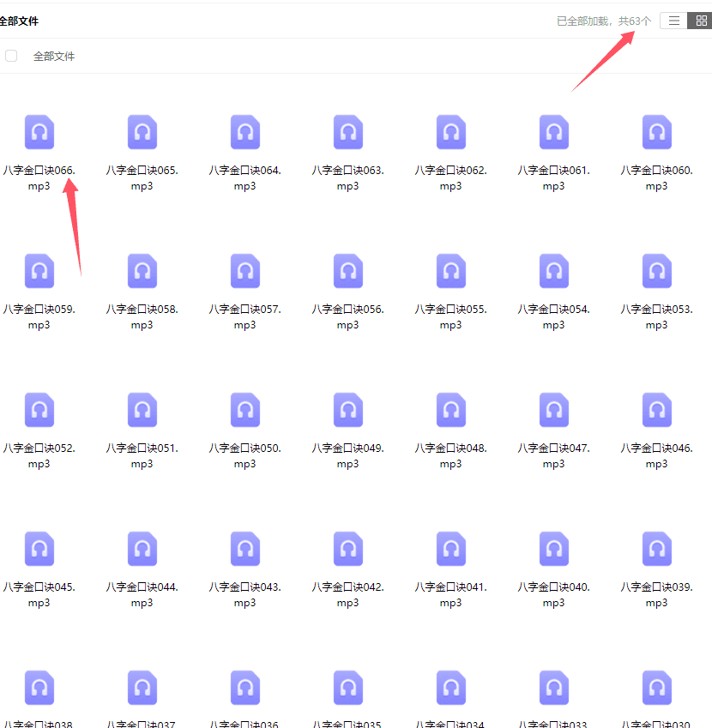Select the 八字金口诀046.mp3 file icon

coord(657,410)
